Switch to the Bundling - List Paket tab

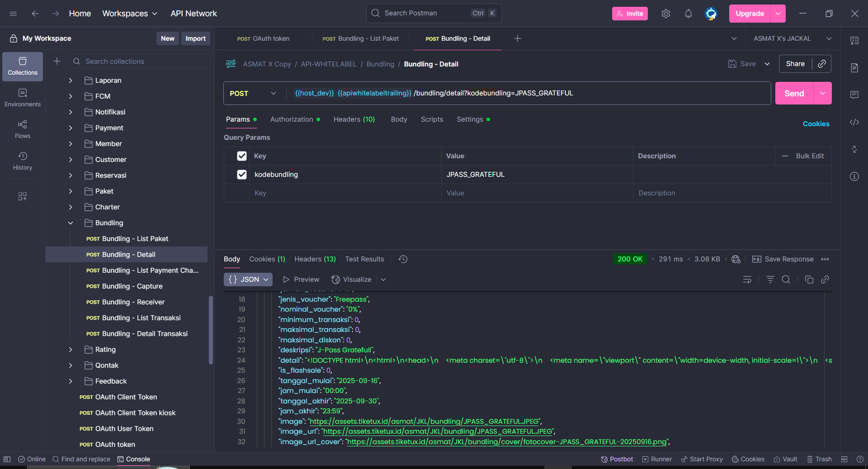point(361,38)
